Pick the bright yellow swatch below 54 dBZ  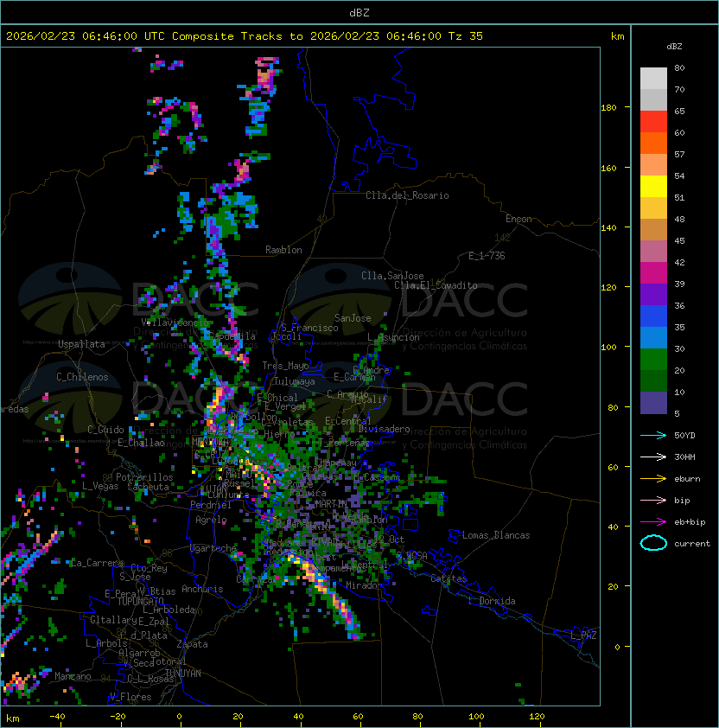[653, 187]
